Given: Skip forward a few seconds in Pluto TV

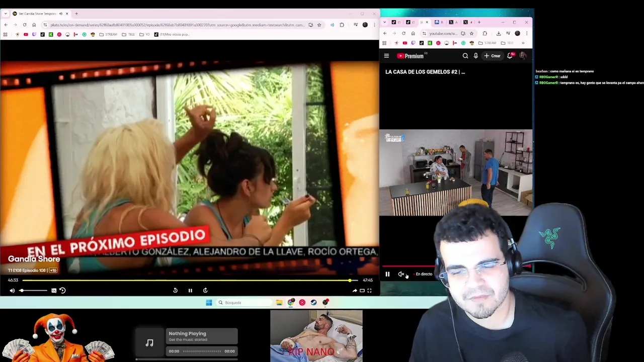Looking at the screenshot, I should 205,290.
